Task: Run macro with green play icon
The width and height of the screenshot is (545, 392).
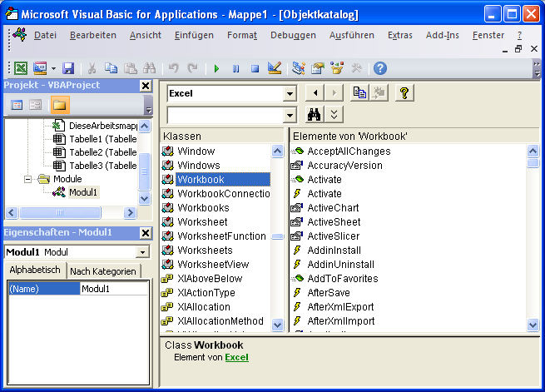Action: point(216,68)
